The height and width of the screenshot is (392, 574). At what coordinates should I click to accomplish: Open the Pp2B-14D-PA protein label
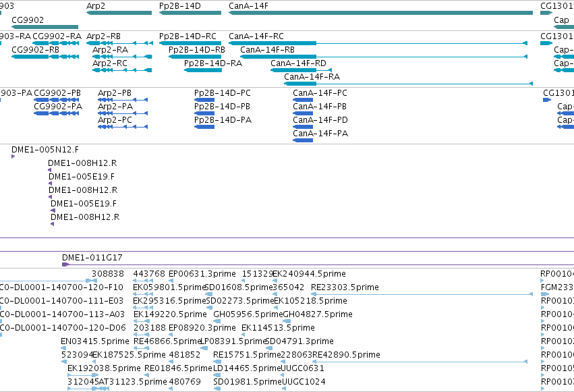click(223, 119)
